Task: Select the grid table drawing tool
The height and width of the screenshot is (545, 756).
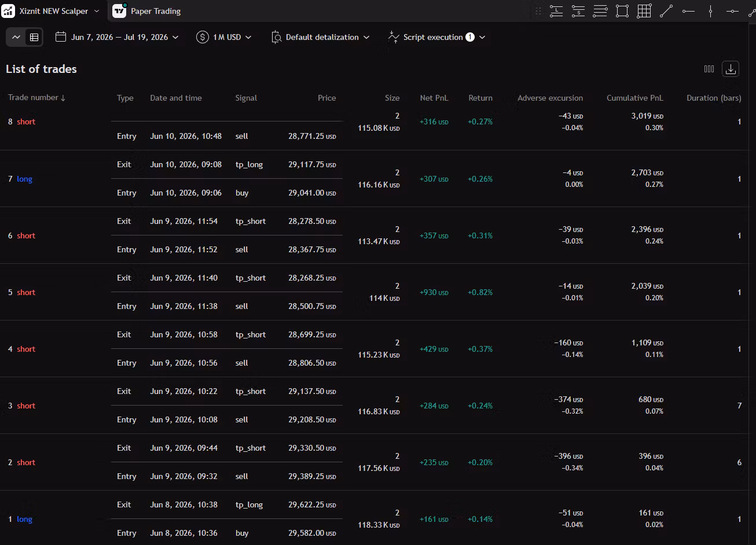Action: click(644, 11)
